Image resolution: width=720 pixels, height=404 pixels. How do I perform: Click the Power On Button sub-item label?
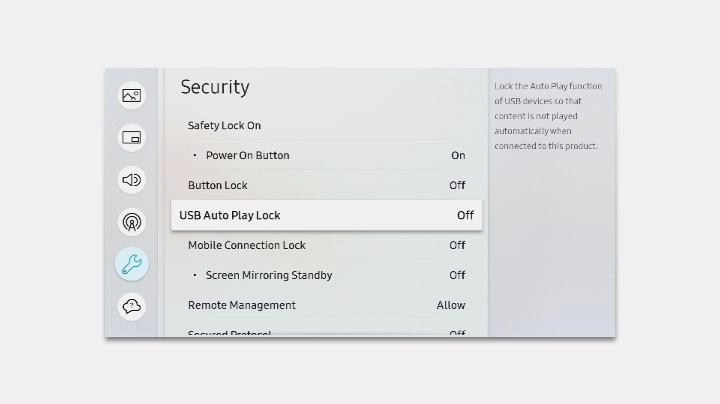point(247,155)
